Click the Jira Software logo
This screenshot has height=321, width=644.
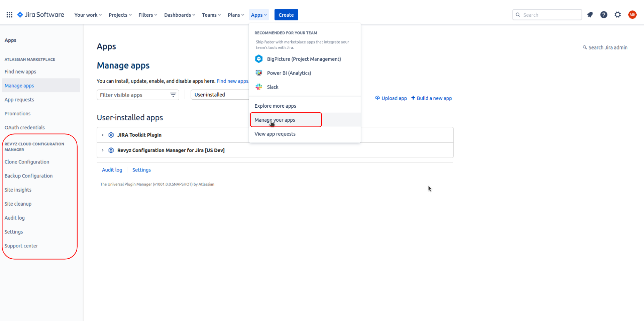click(x=40, y=15)
